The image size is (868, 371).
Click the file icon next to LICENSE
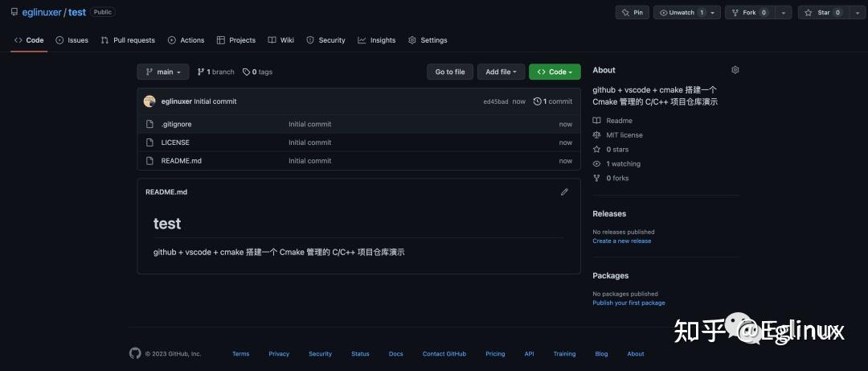149,142
